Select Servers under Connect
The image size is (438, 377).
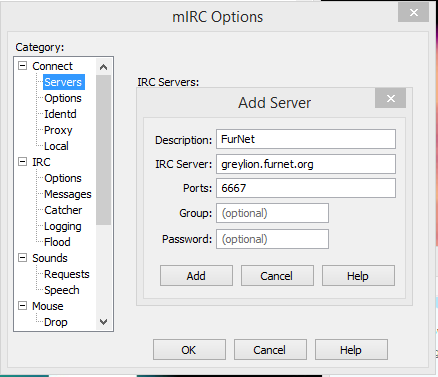pyautogui.click(x=63, y=82)
